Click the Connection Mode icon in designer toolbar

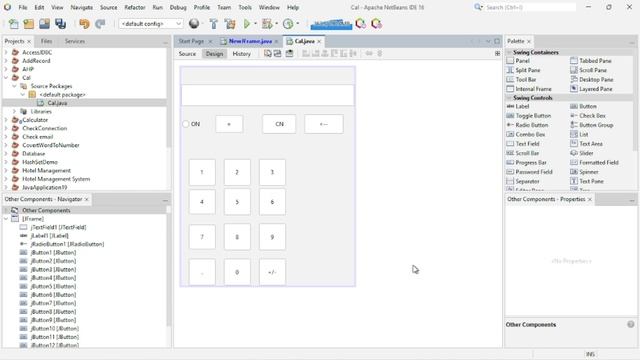coord(278,54)
